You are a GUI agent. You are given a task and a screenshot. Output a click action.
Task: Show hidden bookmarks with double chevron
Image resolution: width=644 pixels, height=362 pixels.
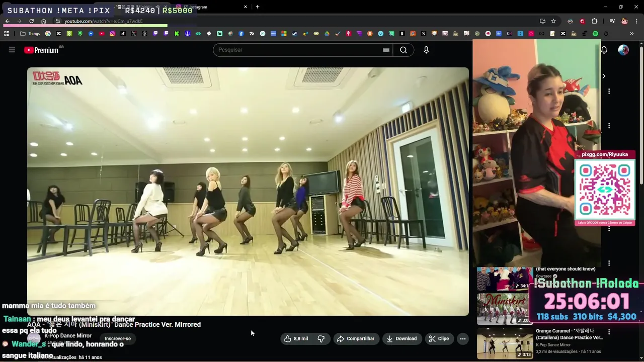tap(632, 34)
